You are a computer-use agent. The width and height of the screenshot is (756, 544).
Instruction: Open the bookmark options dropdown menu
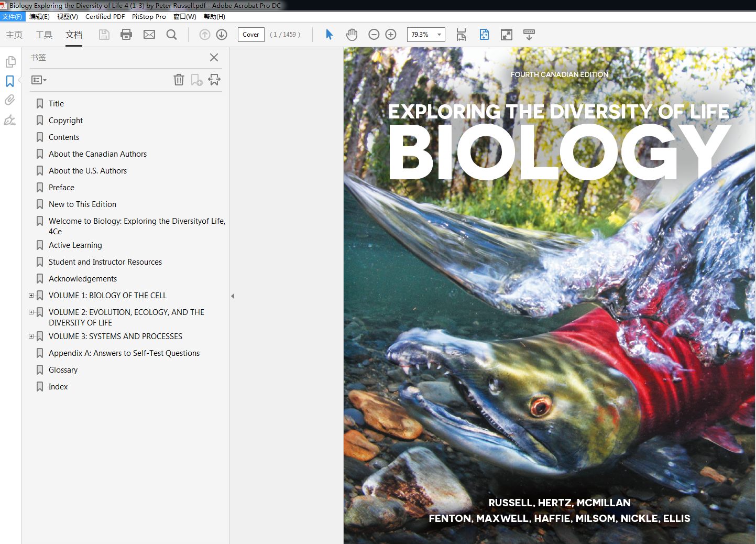(38, 80)
